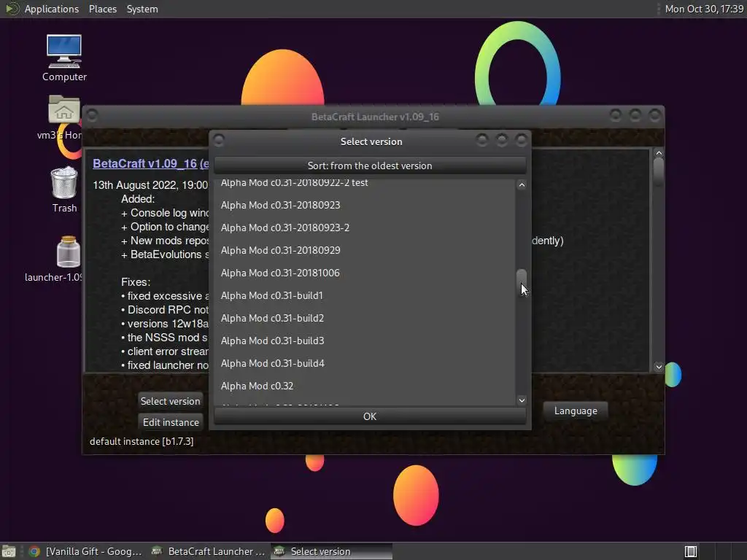Click Show Desktop icon in bottom panel
This screenshot has width=747, height=560.
tap(9, 551)
